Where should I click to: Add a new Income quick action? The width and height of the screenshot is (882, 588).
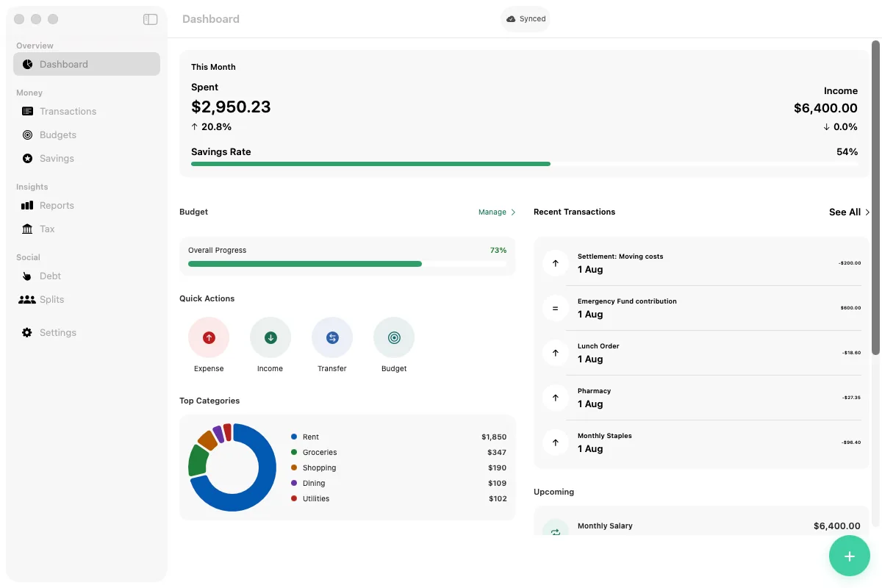coord(270,337)
